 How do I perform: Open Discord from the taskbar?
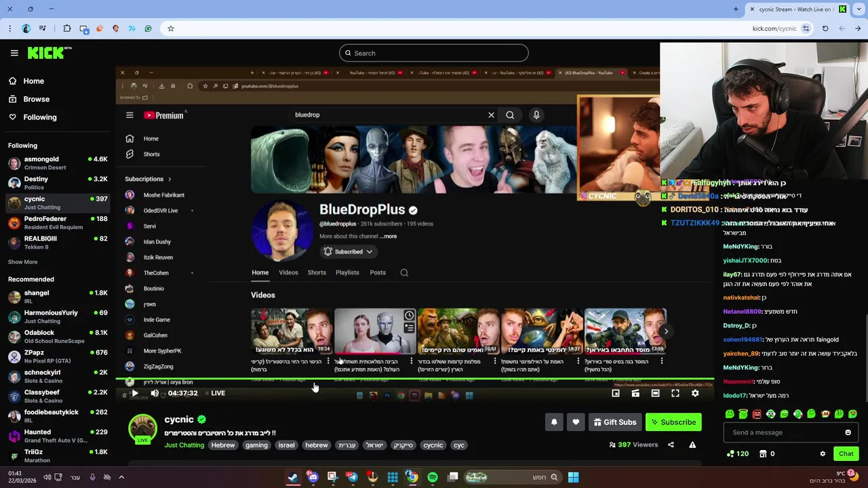tap(313, 477)
